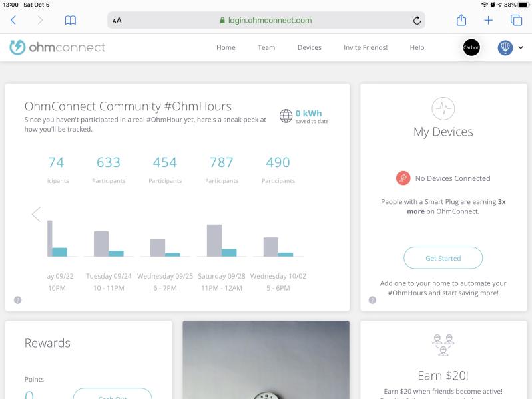Viewport: 532px width, 399px height.
Task: Click the 5 - 6PM time label
Action: pyautogui.click(x=278, y=288)
